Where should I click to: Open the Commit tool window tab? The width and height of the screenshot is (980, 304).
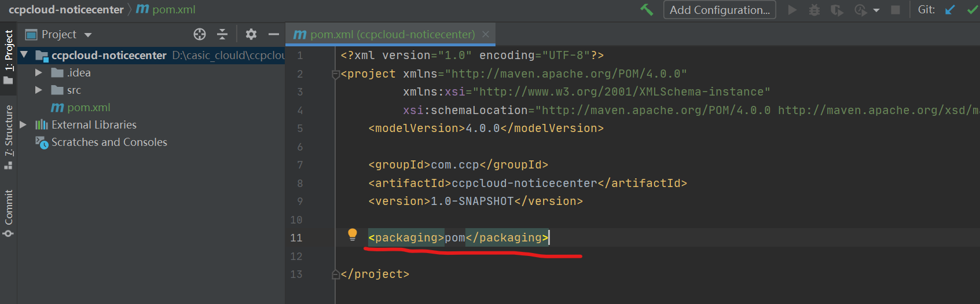coord(8,213)
